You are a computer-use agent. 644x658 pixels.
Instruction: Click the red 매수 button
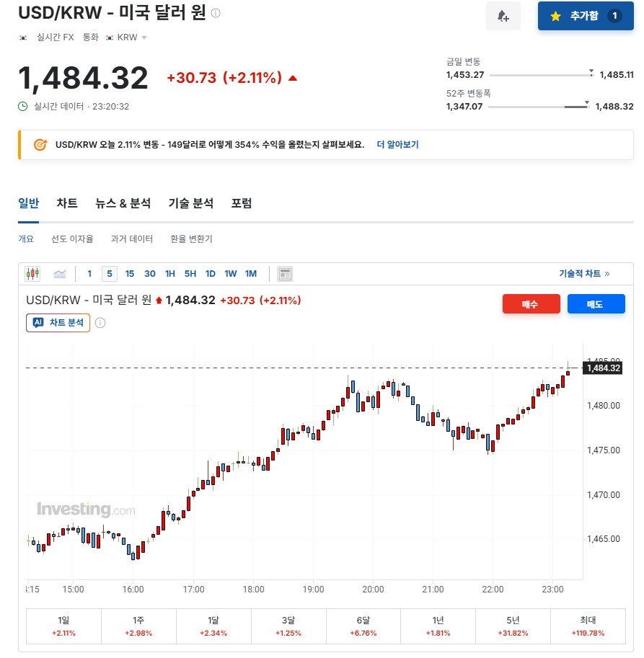point(531,304)
